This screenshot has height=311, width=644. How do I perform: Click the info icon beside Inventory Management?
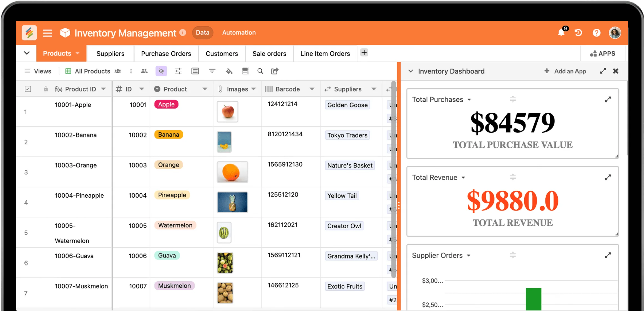coord(183,32)
